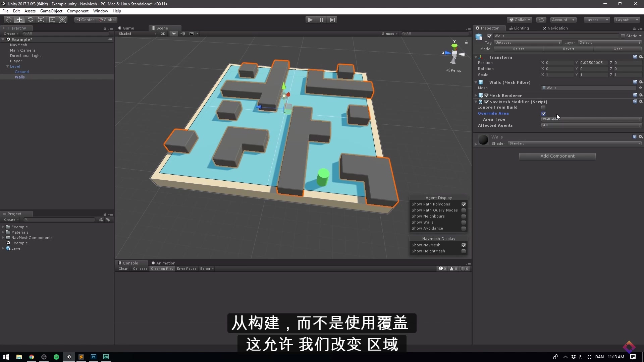This screenshot has width=644, height=362.
Task: Select the Rect Transform tool
Action: click(52, 19)
